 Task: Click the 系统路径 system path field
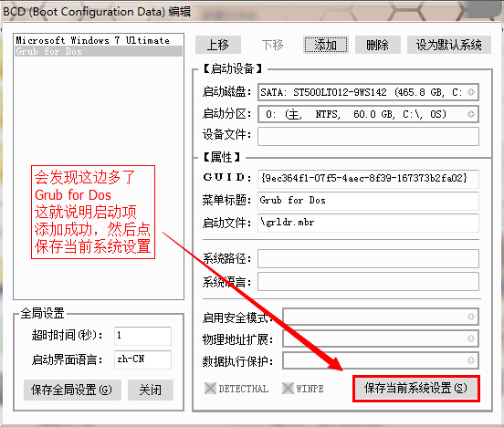368,258
